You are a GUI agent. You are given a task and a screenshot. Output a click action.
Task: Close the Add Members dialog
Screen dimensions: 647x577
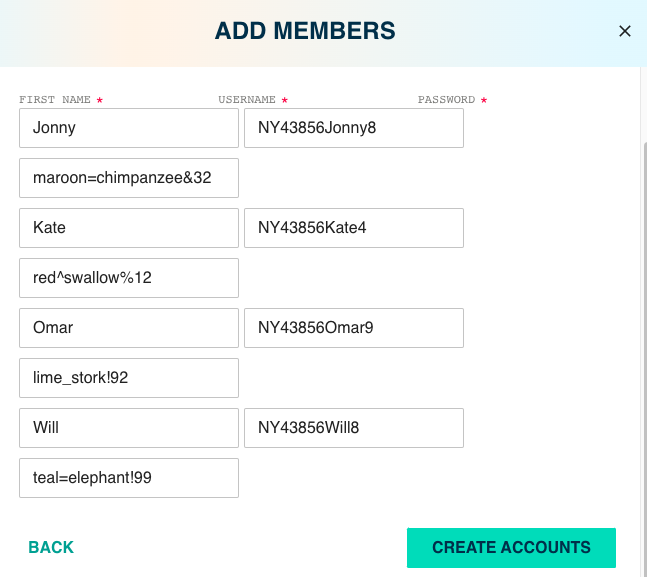click(625, 31)
